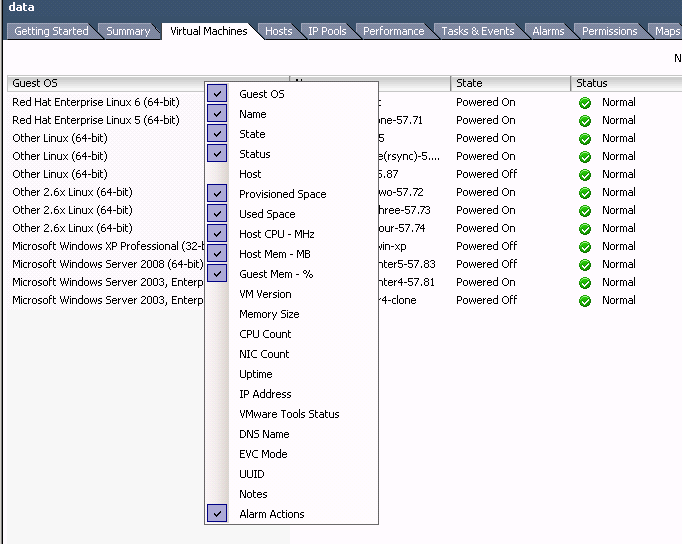682x544 pixels.
Task: Select Microsoft Windows Server 2008 (64-bit) row
Action: [x=108, y=264]
